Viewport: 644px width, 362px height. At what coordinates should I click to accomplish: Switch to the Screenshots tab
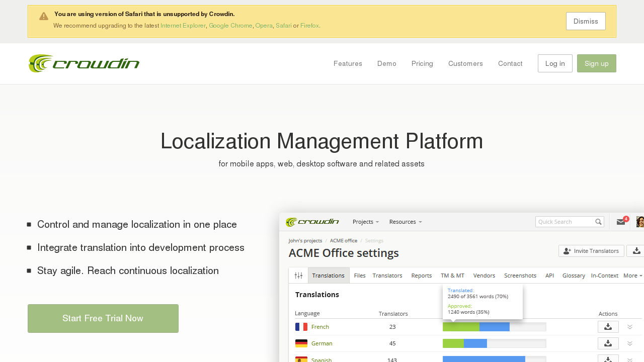pos(520,276)
